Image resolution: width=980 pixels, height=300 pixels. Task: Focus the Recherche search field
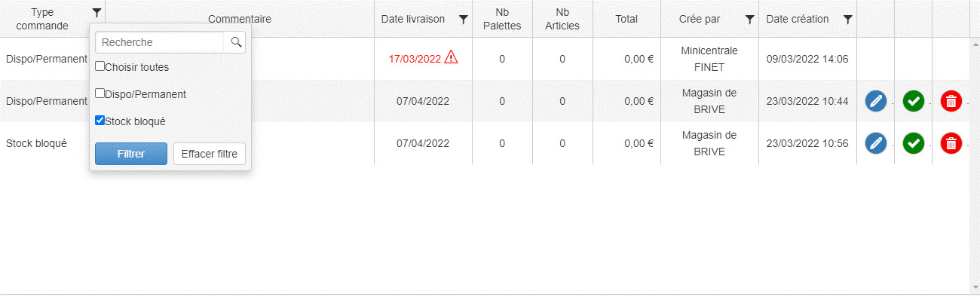pyautogui.click(x=160, y=42)
